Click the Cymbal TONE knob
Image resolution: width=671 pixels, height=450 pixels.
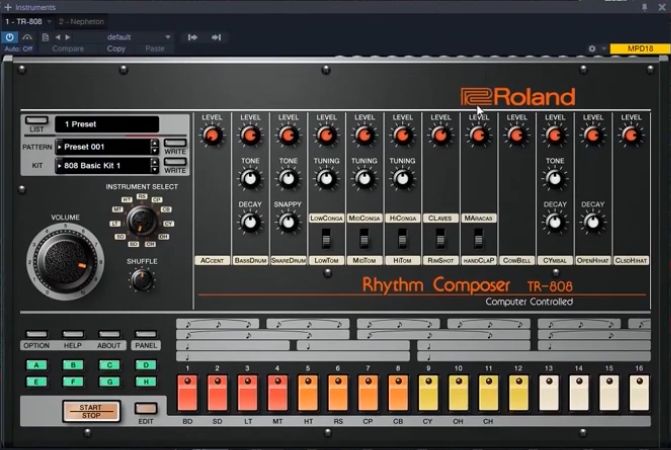pos(555,179)
